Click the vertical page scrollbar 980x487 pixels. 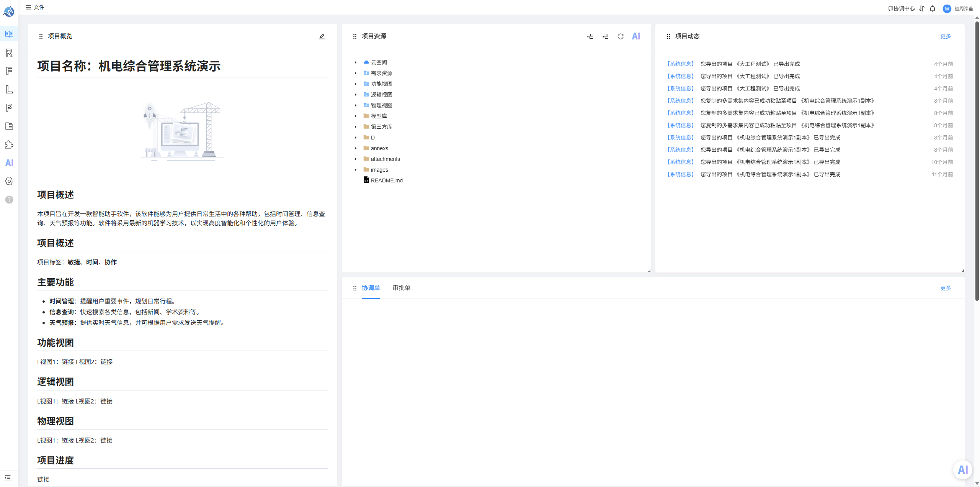(977, 161)
